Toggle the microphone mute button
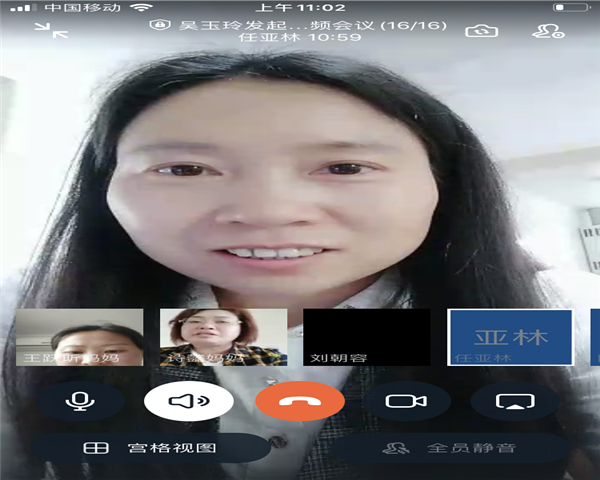The height and width of the screenshot is (480, 600). pos(80,401)
